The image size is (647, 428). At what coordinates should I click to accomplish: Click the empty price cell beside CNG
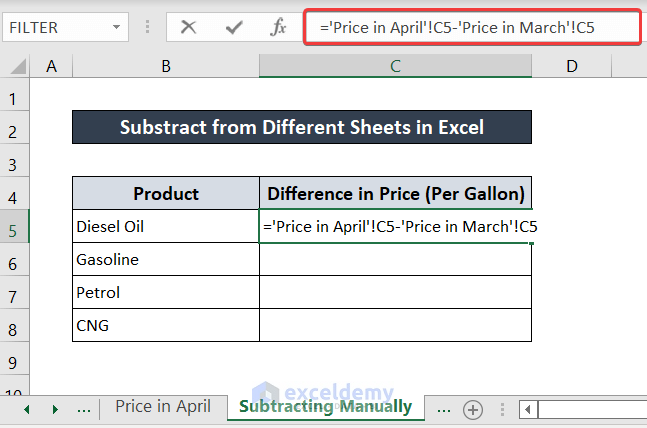tap(395, 326)
